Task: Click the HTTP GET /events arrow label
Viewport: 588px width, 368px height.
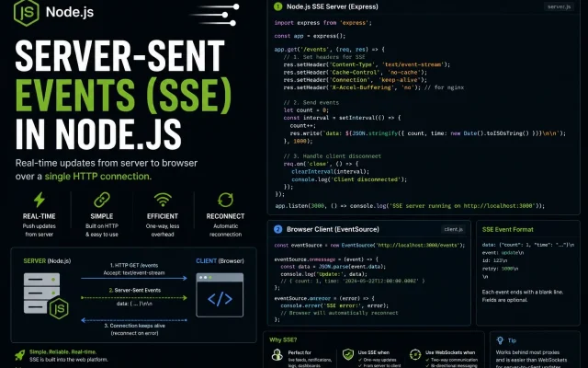Action: pyautogui.click(x=134, y=265)
